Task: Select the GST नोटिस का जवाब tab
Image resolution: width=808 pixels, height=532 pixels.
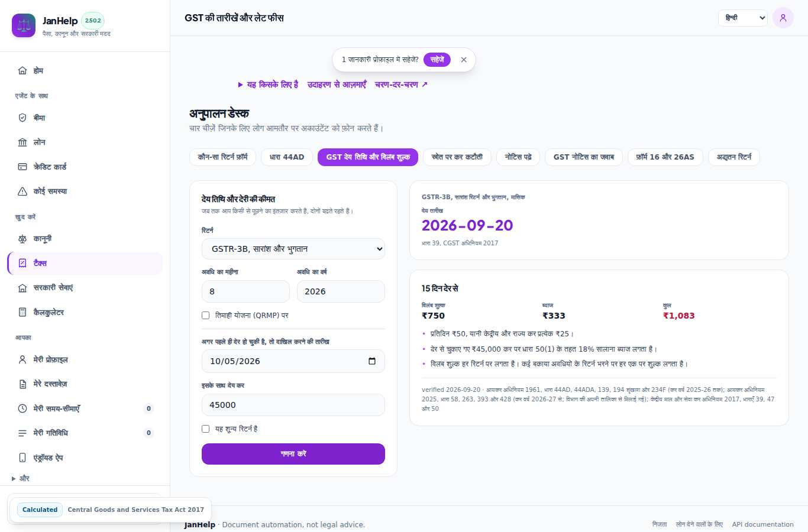Action: pos(584,157)
